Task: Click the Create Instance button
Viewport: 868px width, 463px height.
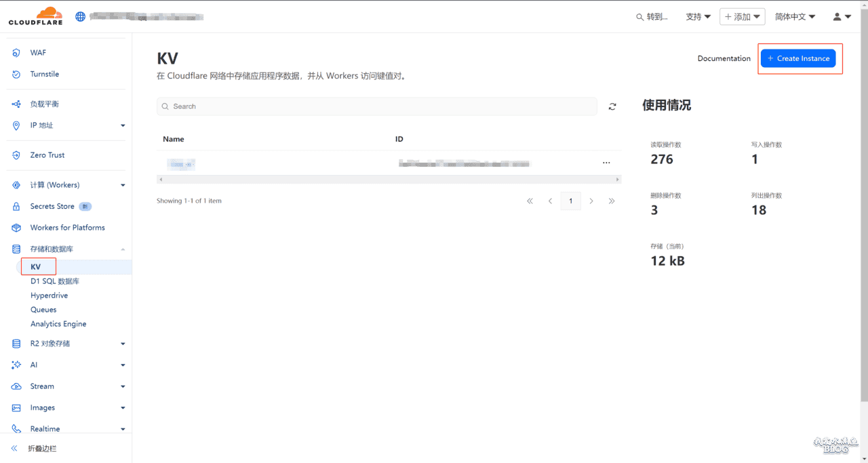Action: click(x=798, y=58)
